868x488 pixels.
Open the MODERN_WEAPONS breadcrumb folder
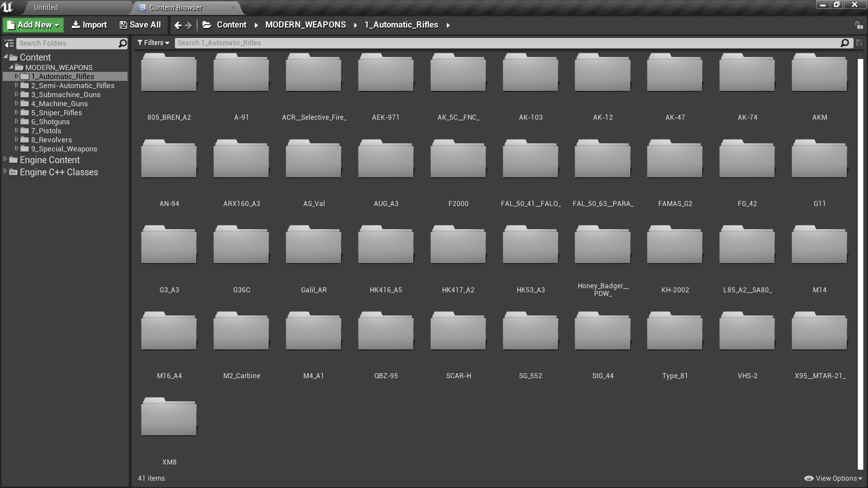305,24
